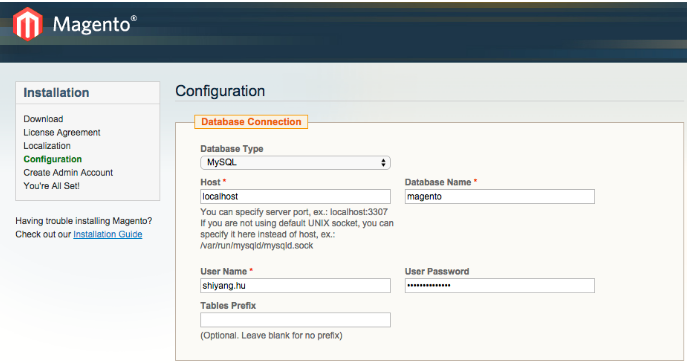This screenshot has width=687, height=363.
Task: Click the Database Connection section label
Action: [x=251, y=122]
